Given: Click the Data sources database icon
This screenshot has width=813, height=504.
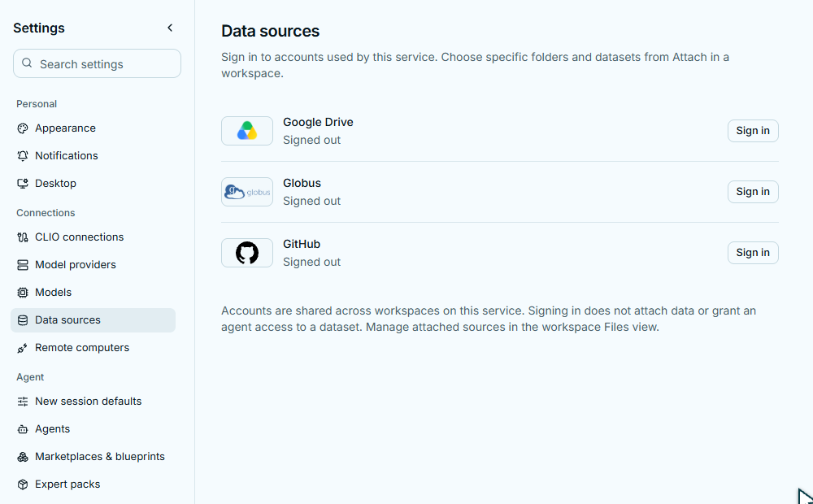Looking at the screenshot, I should click(x=23, y=320).
